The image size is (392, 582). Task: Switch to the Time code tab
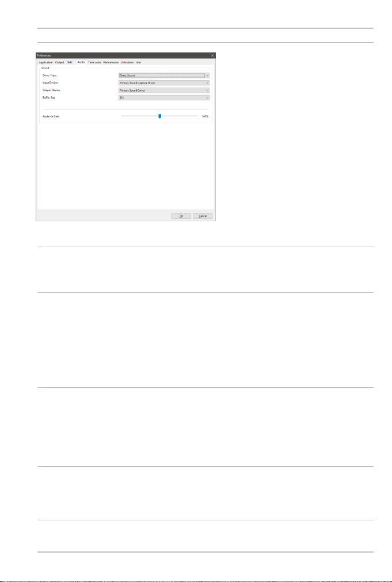(94, 62)
